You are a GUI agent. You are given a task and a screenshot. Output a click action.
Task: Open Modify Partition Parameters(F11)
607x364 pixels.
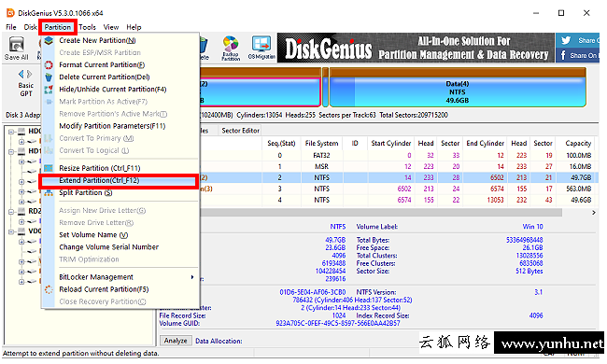[120, 126]
